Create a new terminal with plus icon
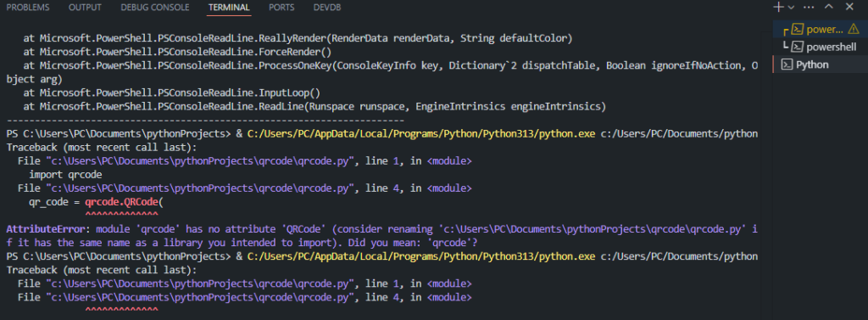The width and height of the screenshot is (868, 320). pos(779,7)
